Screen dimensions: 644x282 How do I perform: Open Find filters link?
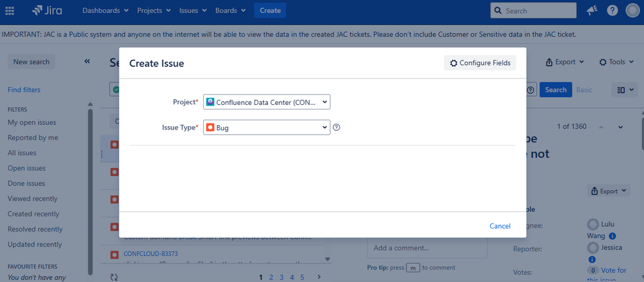tap(24, 90)
